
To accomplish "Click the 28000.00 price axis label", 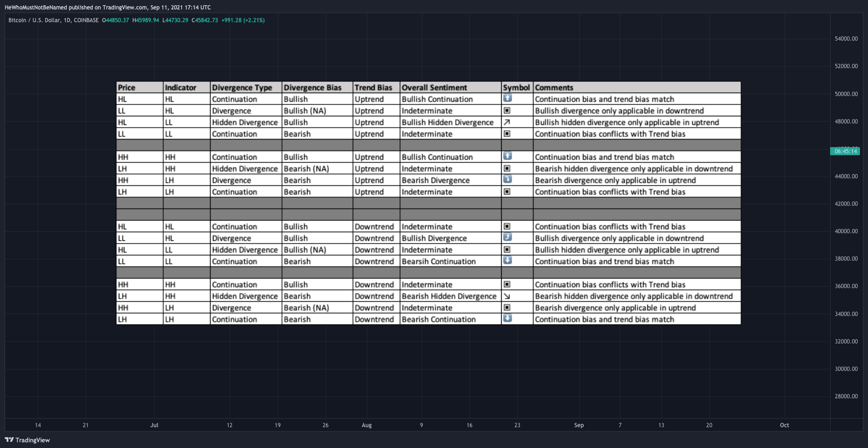I will point(846,396).
